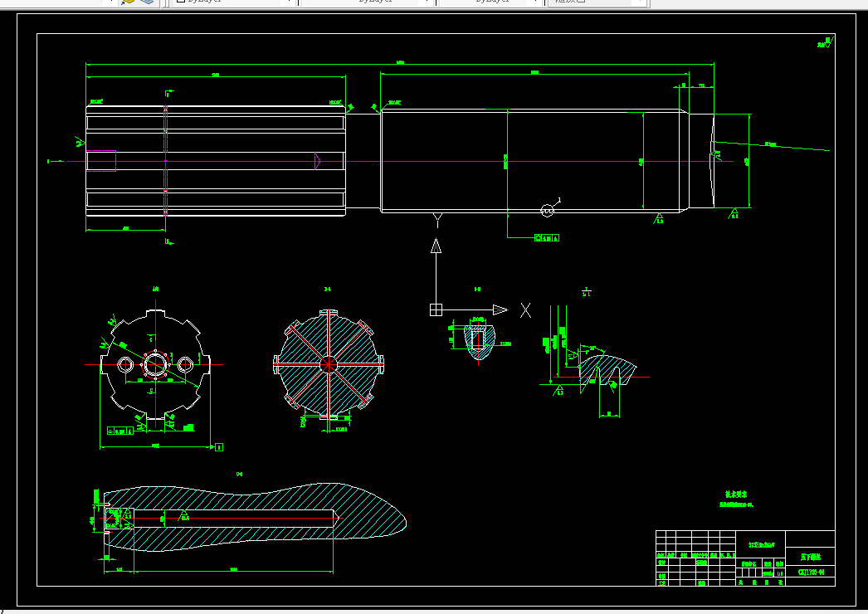This screenshot has height=614, width=868.
Task: Select the surface roughness symbol in top-right corner
Action: pos(826,42)
